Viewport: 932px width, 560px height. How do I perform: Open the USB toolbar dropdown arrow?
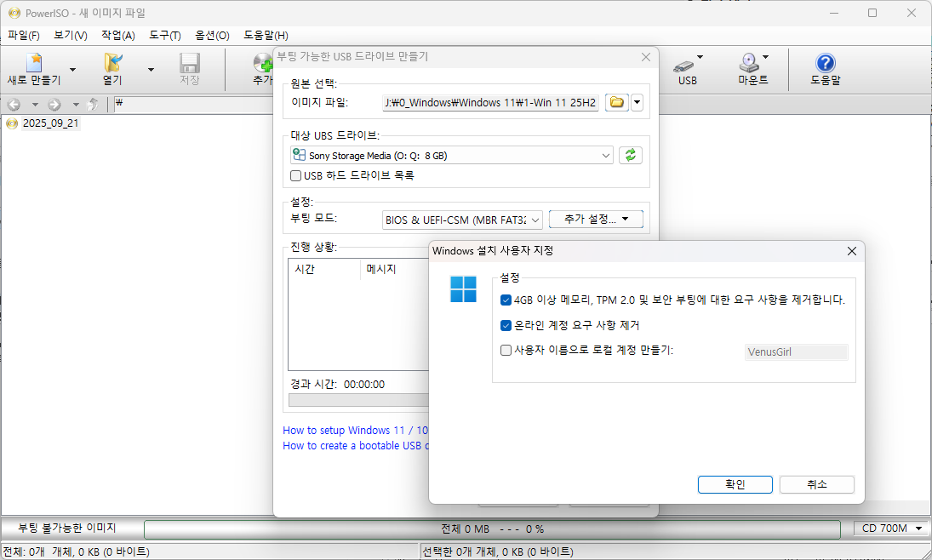click(x=700, y=57)
